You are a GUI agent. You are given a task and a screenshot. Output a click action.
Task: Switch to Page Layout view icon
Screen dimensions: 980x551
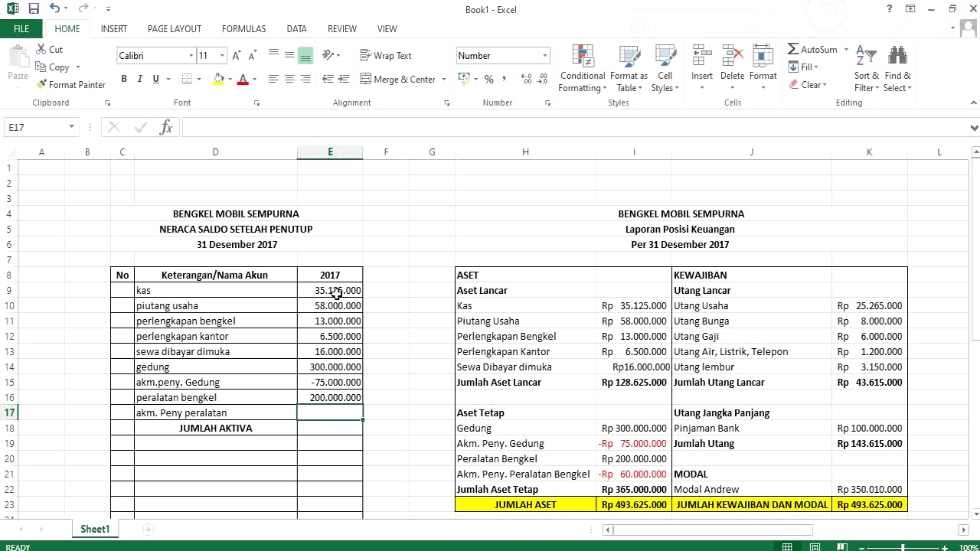pos(815,547)
